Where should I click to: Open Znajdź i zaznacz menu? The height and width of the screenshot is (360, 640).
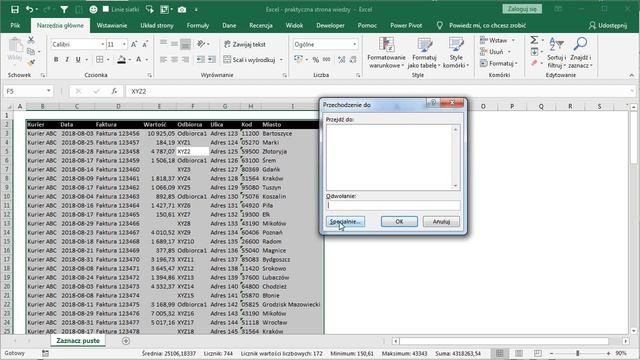coord(580,52)
